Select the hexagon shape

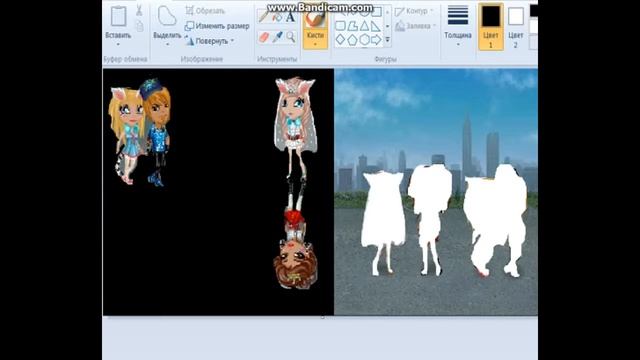(x=364, y=40)
